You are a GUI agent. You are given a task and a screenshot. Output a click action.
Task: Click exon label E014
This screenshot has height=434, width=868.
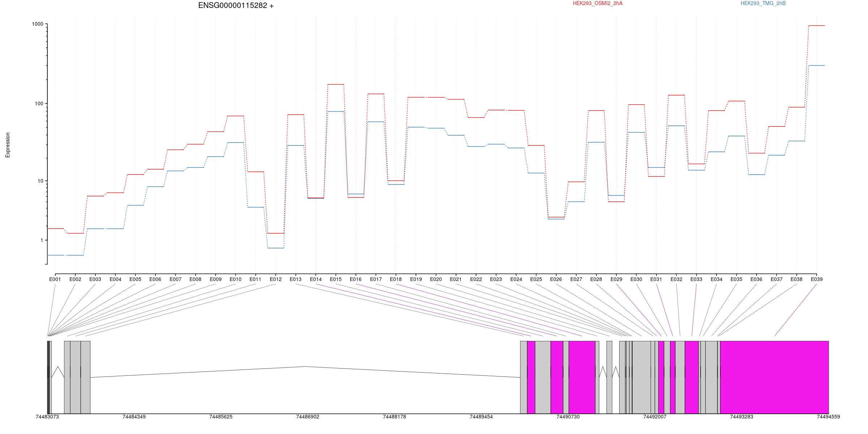pos(316,279)
